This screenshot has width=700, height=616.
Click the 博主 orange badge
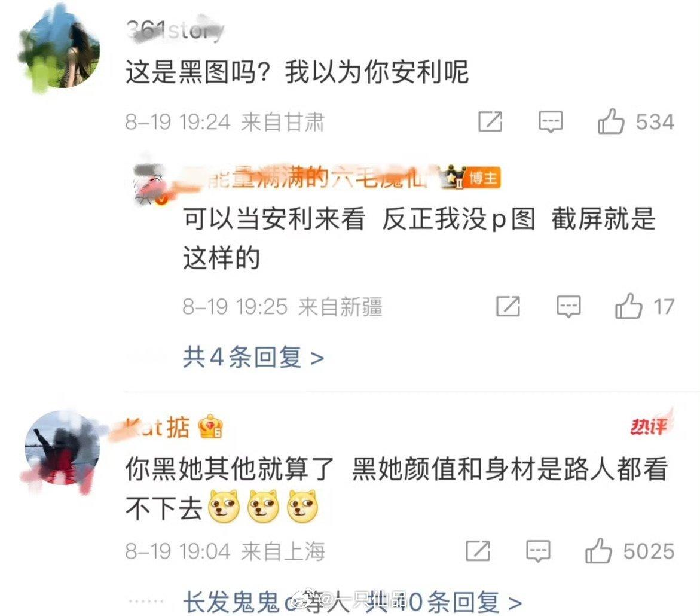click(483, 178)
